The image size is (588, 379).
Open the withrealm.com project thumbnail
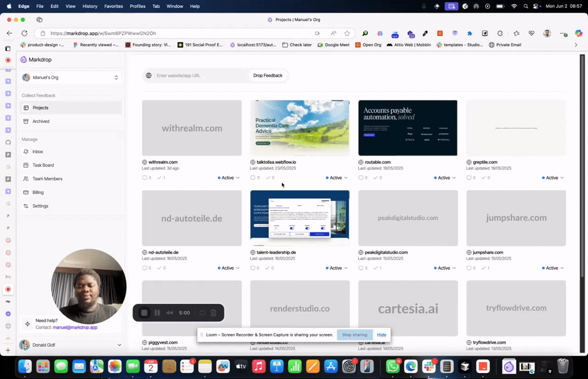click(192, 128)
